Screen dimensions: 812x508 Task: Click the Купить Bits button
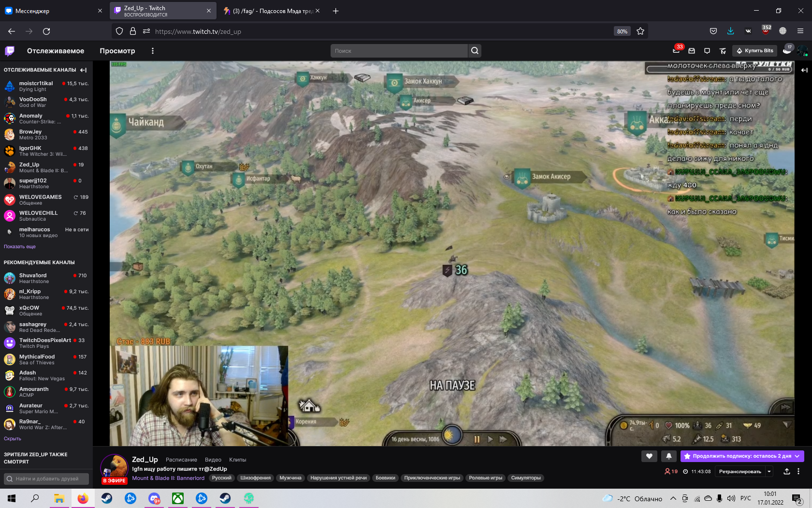(754, 51)
